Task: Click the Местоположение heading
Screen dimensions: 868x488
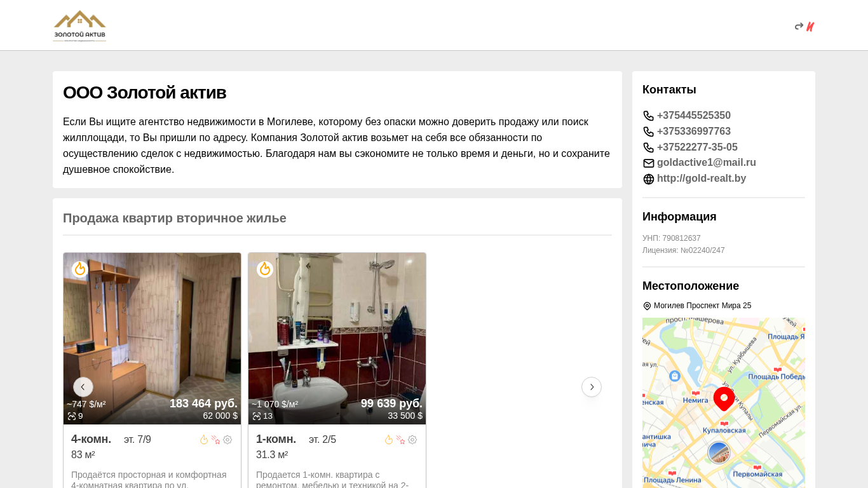Action: tap(691, 286)
